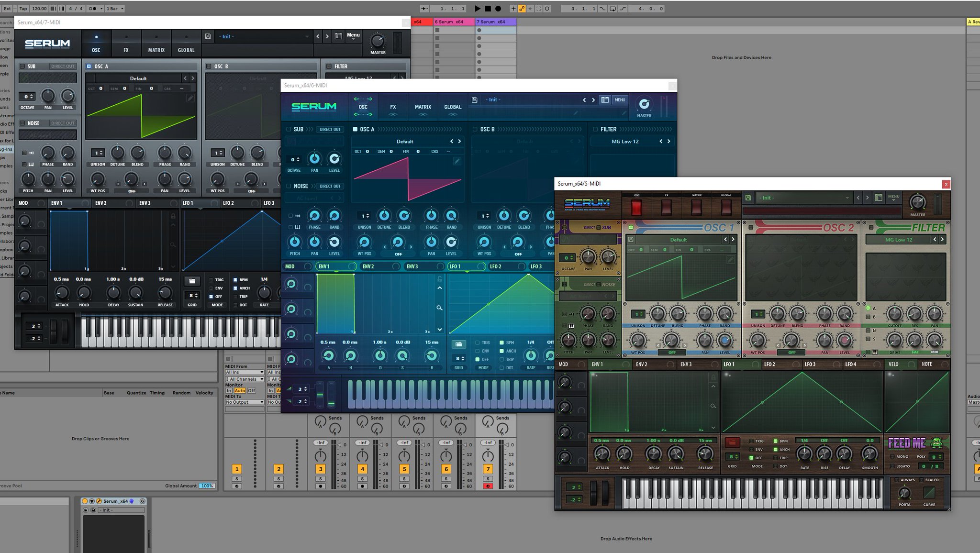Select next filter type after MG Low 12 in Serum 6-MIDI
The width and height of the screenshot is (980, 553).
tap(668, 141)
